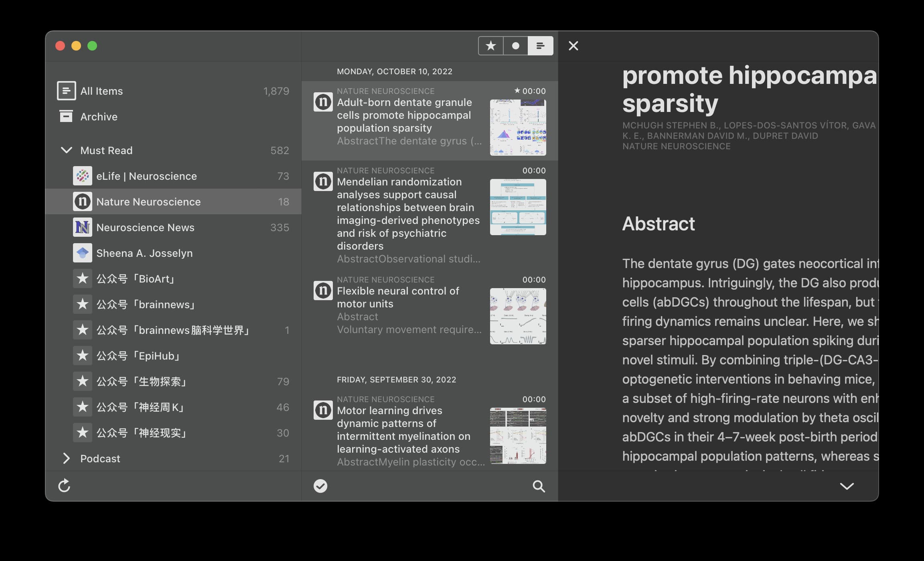The width and height of the screenshot is (924, 561).
Task: Click source icon of Motor learning article
Action: [323, 410]
